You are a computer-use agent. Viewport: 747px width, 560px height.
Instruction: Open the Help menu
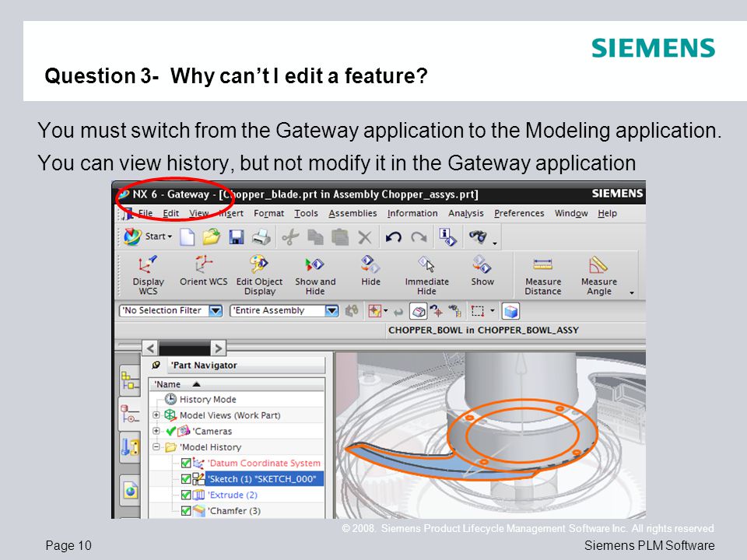click(607, 213)
